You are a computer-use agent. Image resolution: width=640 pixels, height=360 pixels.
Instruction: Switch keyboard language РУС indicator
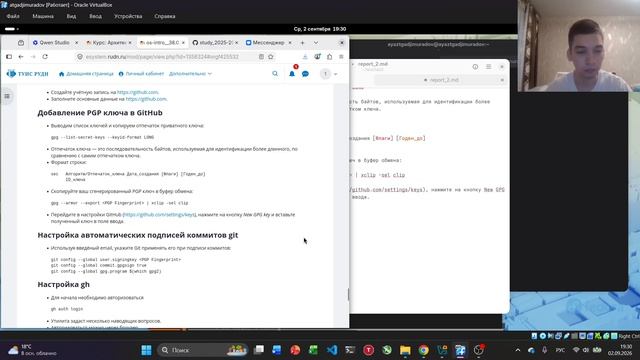click(x=560, y=350)
